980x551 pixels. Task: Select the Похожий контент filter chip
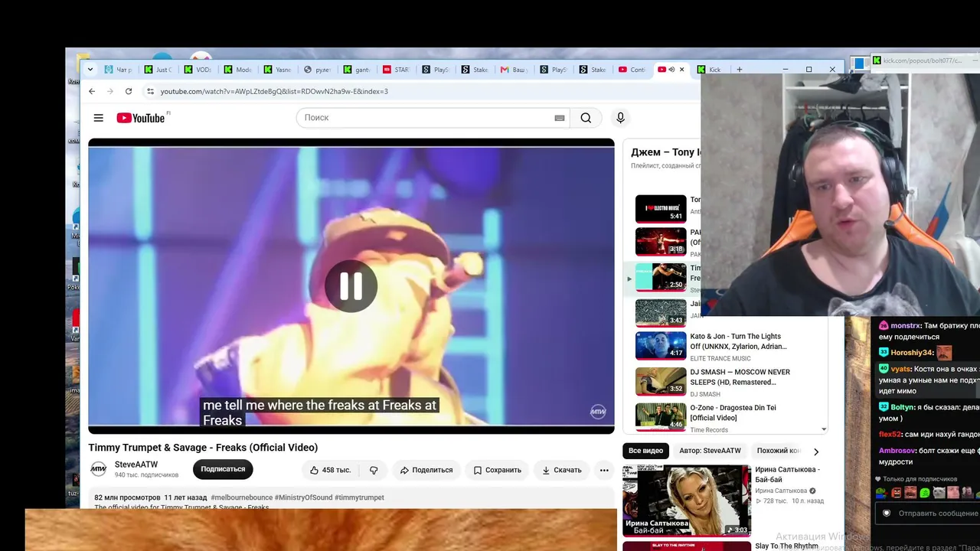coord(778,451)
